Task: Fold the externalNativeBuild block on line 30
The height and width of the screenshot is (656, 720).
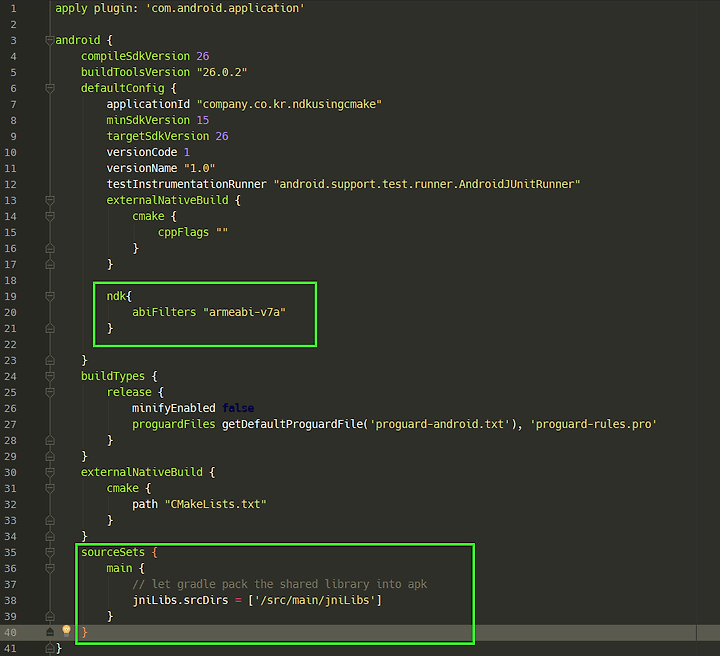Action: click(x=50, y=472)
